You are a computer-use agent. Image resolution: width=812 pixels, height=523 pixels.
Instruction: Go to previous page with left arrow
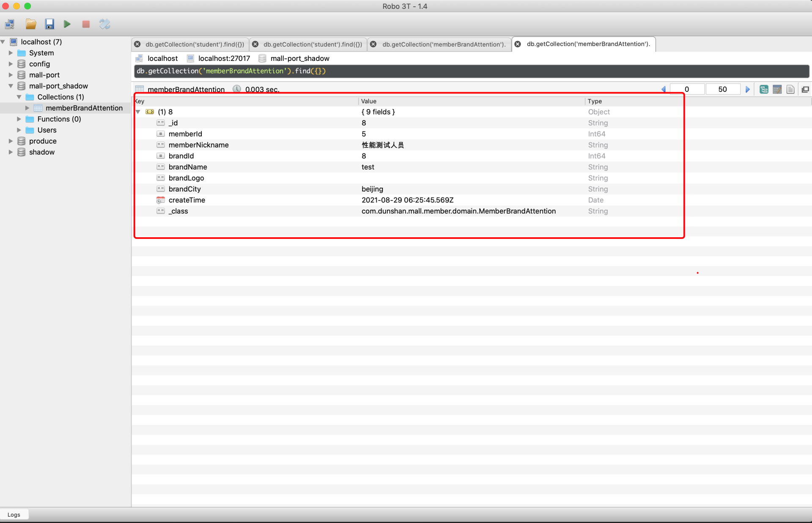[x=664, y=89]
